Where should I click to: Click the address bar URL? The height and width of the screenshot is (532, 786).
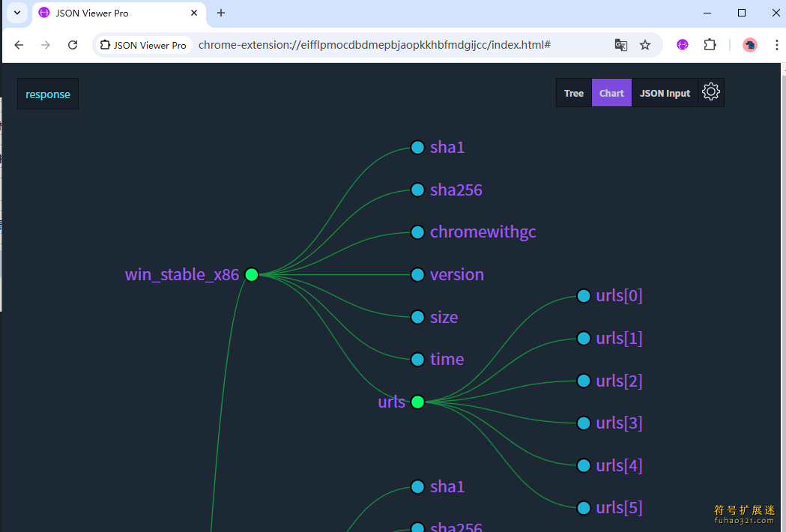375,45
